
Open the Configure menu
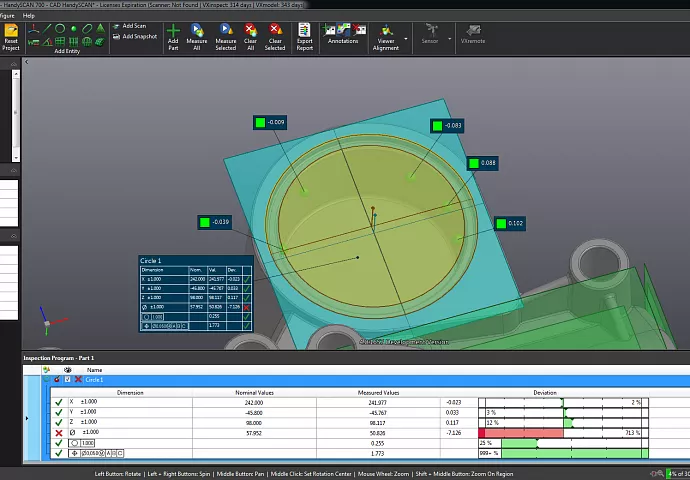click(7, 16)
